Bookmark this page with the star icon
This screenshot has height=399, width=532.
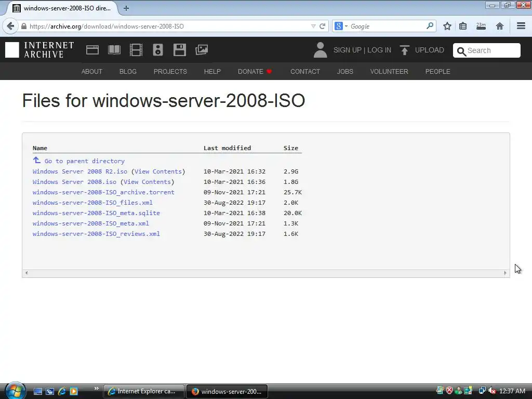click(x=447, y=26)
